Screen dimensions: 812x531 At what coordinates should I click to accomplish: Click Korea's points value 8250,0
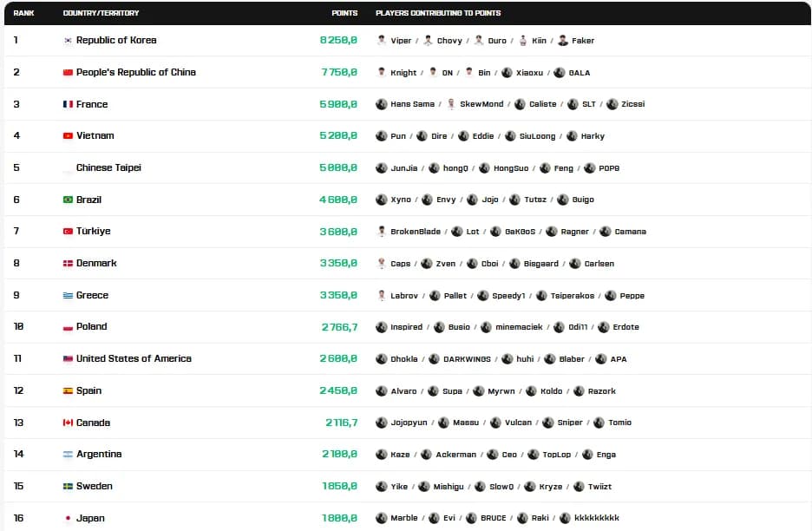tap(338, 40)
